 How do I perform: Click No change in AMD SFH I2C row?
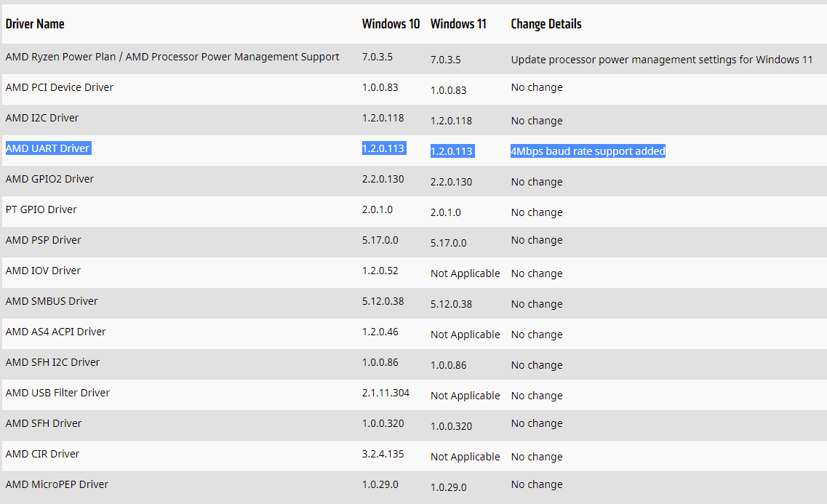pyautogui.click(x=536, y=366)
